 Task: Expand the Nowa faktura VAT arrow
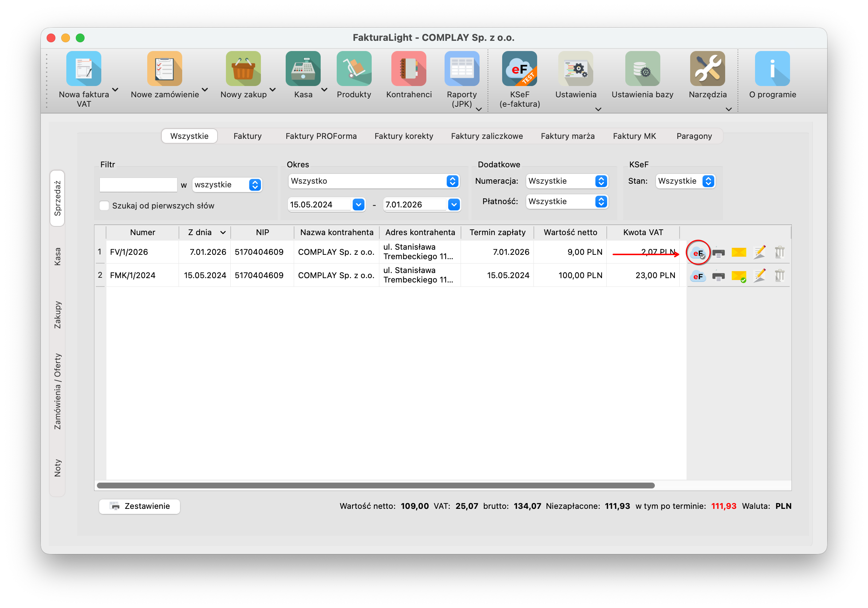click(115, 90)
